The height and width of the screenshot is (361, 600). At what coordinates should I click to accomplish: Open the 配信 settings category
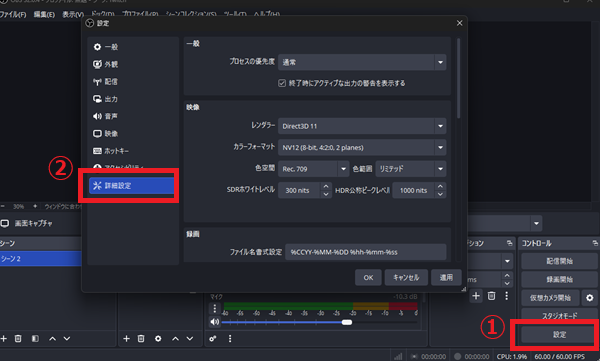pos(133,82)
